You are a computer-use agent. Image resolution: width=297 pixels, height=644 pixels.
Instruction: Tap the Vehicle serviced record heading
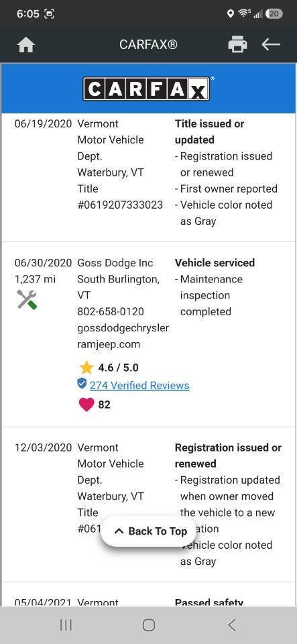(x=215, y=263)
